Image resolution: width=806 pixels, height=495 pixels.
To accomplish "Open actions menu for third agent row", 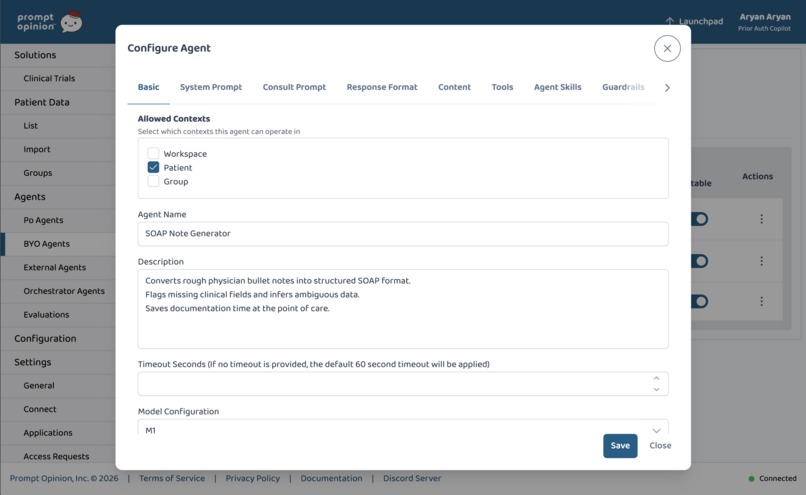I will (x=761, y=301).
